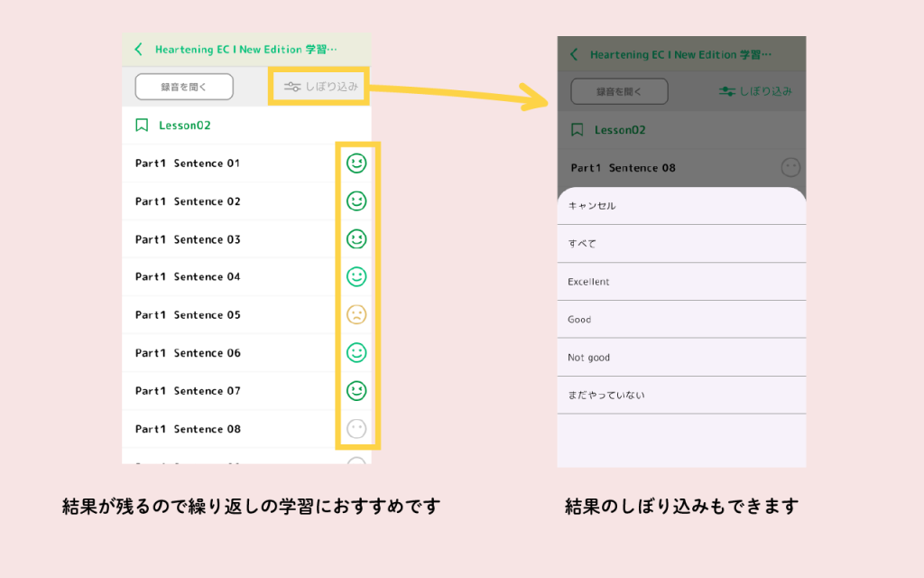Open Part1 Sentence 08 row on right screen
The height and width of the screenshot is (578, 924).
click(682, 167)
